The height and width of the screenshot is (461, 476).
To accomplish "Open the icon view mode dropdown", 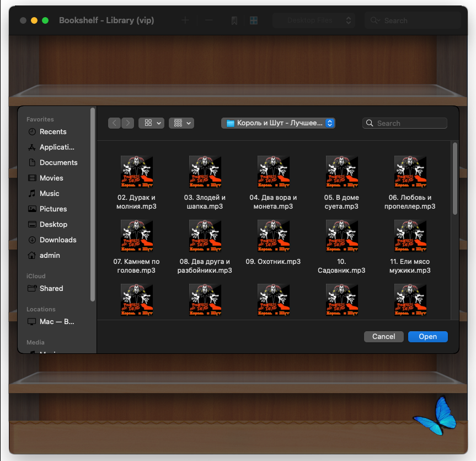I will (x=152, y=123).
